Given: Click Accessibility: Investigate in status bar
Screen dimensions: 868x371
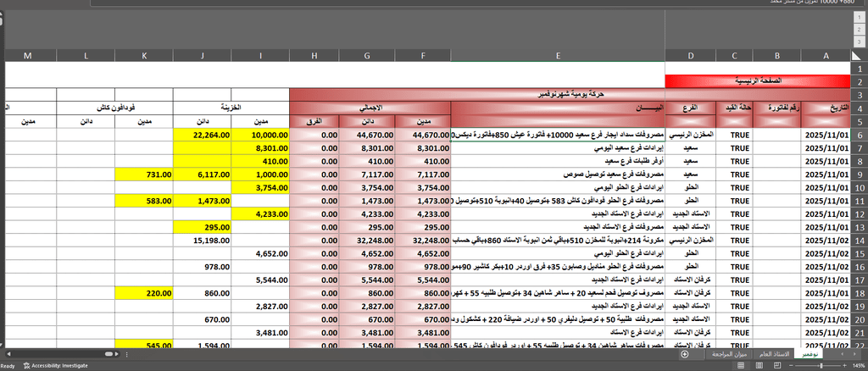Looking at the screenshot, I should coord(59,365).
